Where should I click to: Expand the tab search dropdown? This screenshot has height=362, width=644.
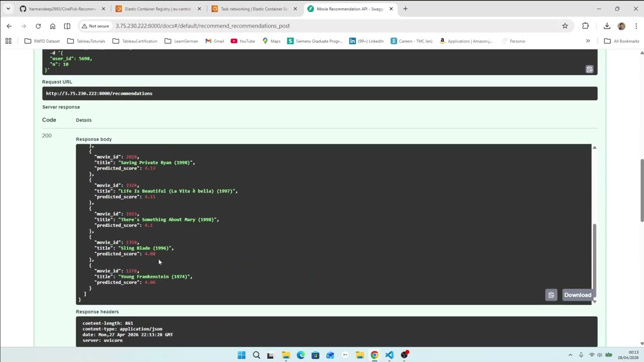[x=8, y=9]
